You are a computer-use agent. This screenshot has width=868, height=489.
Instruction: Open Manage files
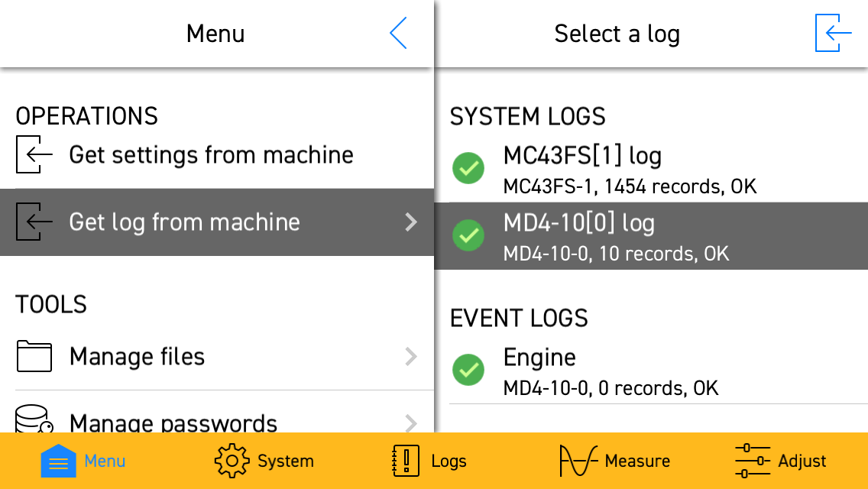pos(217,357)
